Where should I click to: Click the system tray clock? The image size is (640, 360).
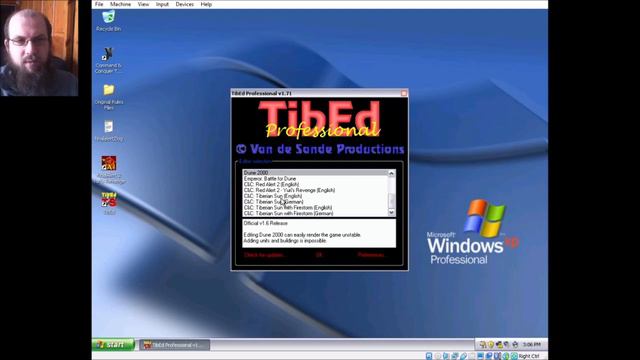(531, 344)
